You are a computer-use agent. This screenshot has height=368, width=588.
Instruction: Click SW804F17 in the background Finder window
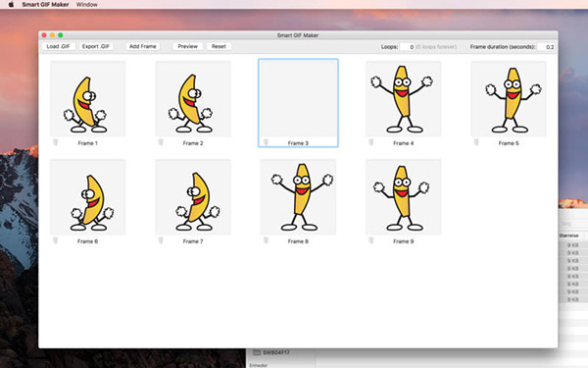[x=276, y=352]
